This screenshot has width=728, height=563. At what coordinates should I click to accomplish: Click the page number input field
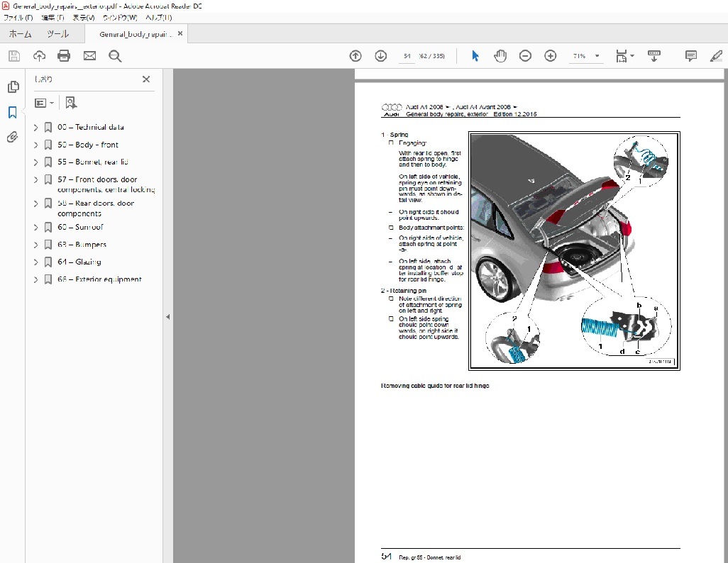click(407, 56)
